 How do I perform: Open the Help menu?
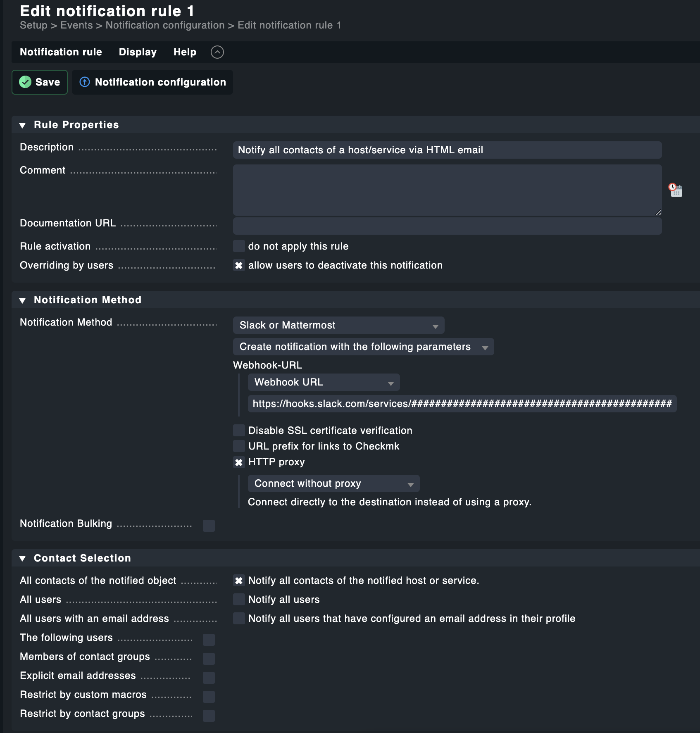[185, 52]
